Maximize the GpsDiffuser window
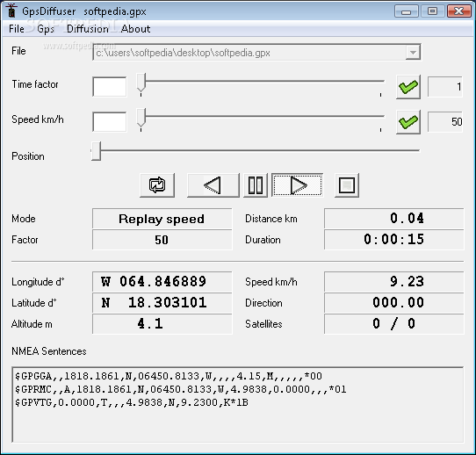 (432, 11)
